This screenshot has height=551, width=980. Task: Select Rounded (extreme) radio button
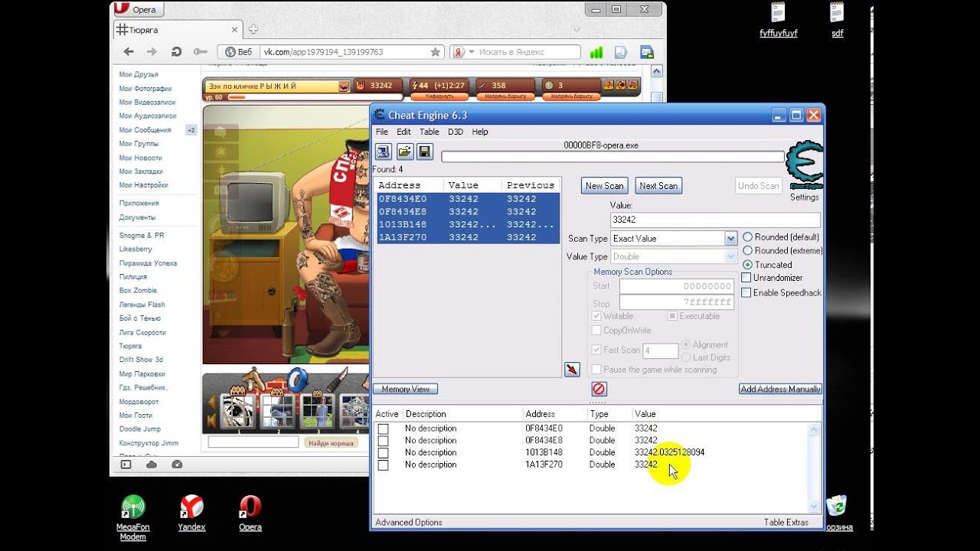click(748, 250)
